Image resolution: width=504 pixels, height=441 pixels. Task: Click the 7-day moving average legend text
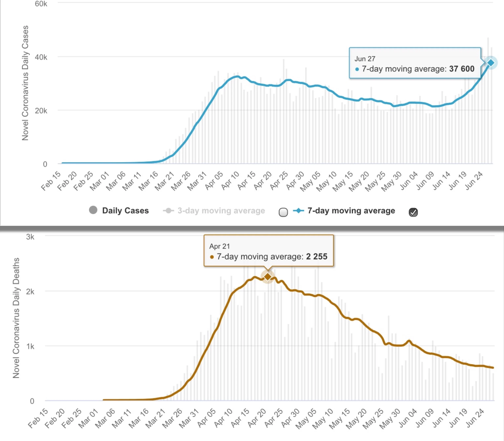[x=351, y=211]
